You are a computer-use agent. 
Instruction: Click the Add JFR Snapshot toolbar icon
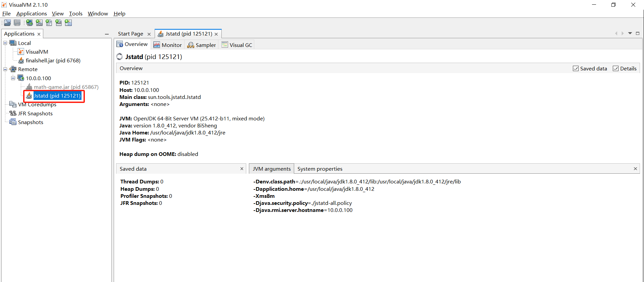[x=59, y=23]
